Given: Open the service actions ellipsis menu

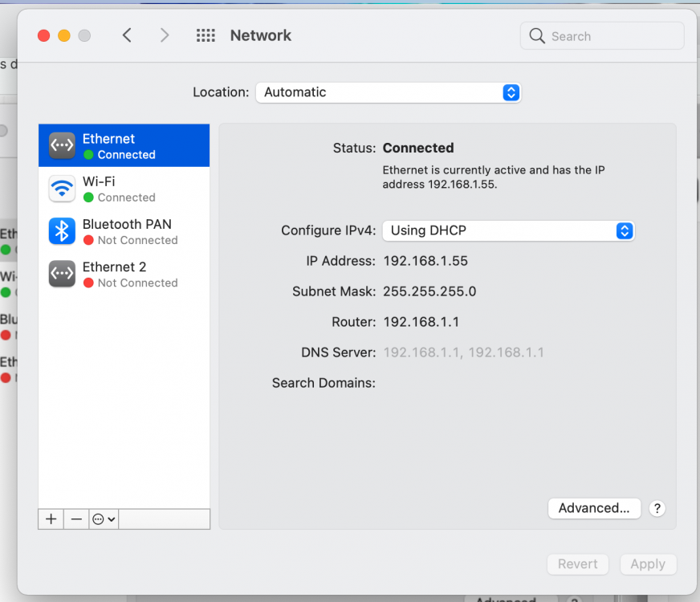Looking at the screenshot, I should pos(104,519).
